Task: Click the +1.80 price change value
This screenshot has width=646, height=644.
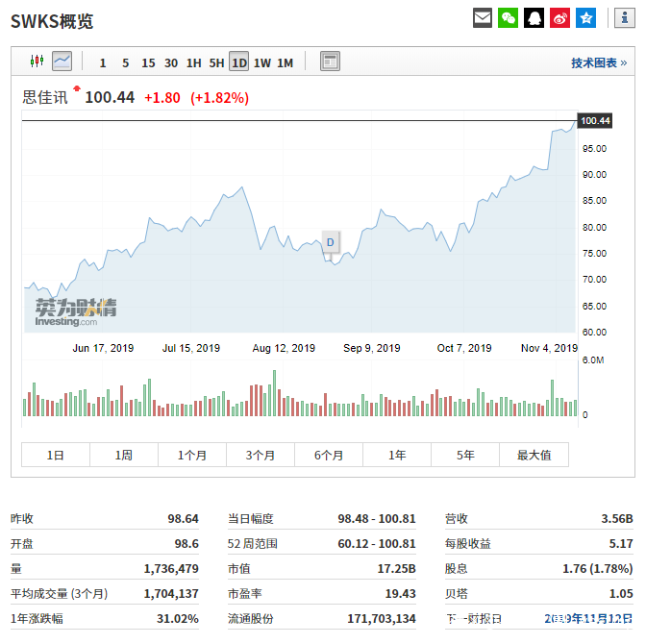Action: 161,98
